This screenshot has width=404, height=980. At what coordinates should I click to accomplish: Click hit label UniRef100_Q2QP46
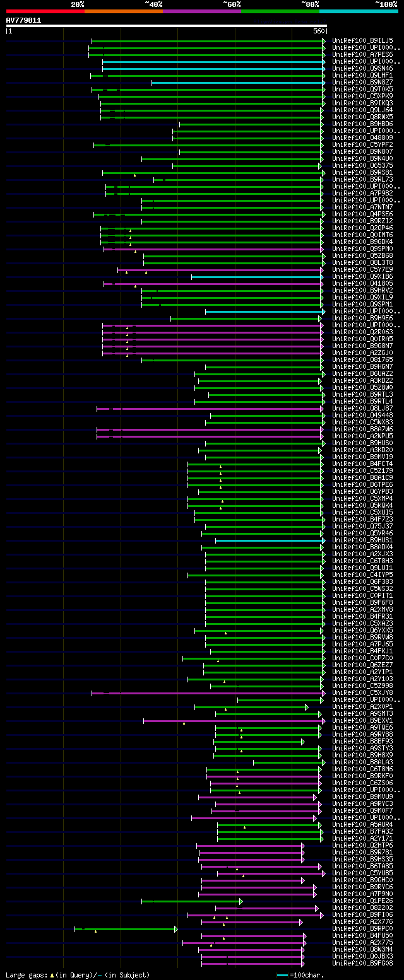[362, 228]
